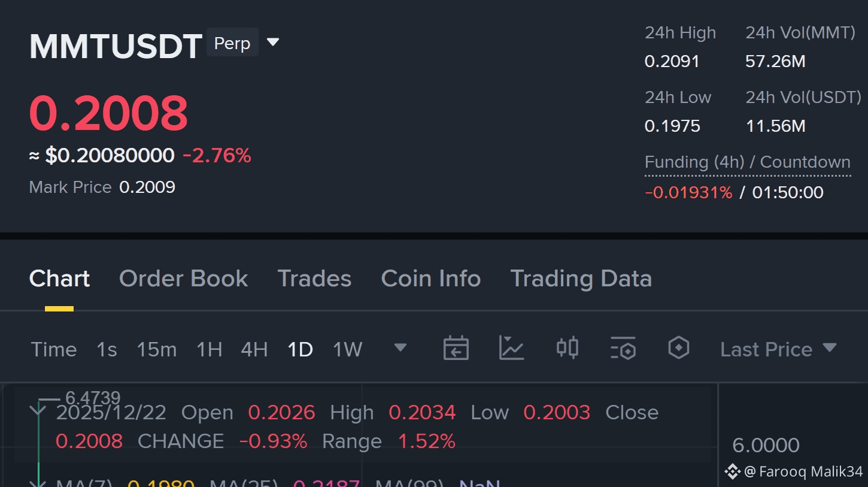This screenshot has height=487, width=868.
Task: Click the Binance logo in the watermark
Action: (x=732, y=471)
